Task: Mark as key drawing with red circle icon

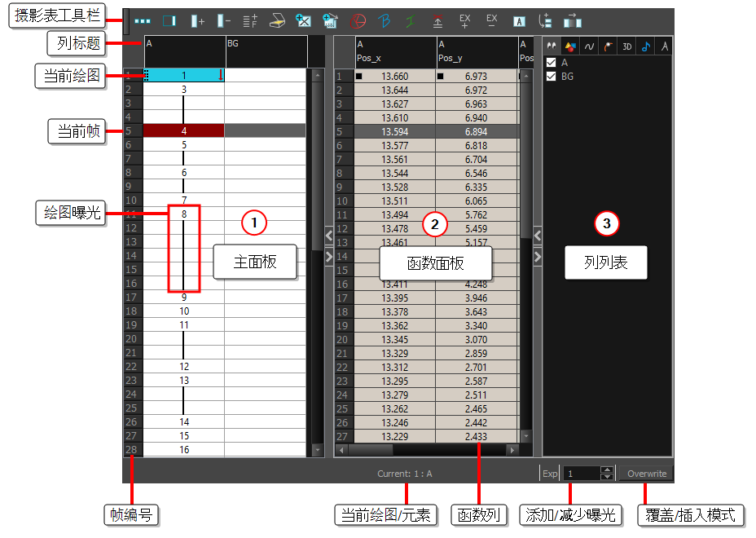Action: (x=358, y=21)
